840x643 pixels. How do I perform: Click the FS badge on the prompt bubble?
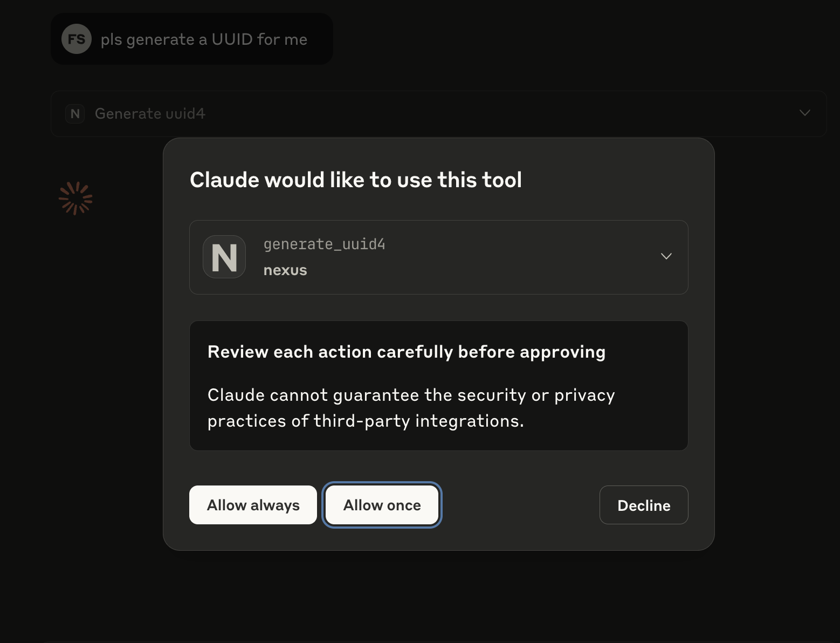point(76,39)
